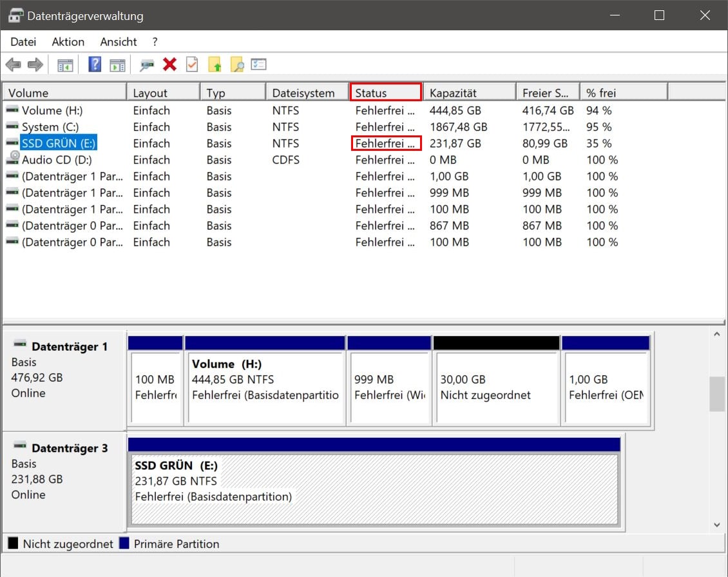The image size is (728, 577).
Task: Click the Back arrow toolbar icon
Action: [14, 64]
